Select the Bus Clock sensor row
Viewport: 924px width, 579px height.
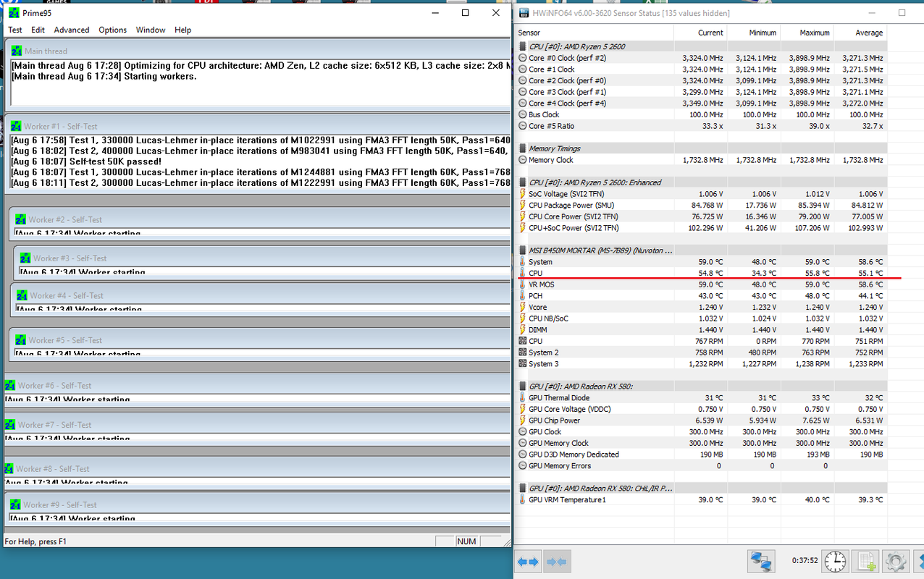[701, 114]
